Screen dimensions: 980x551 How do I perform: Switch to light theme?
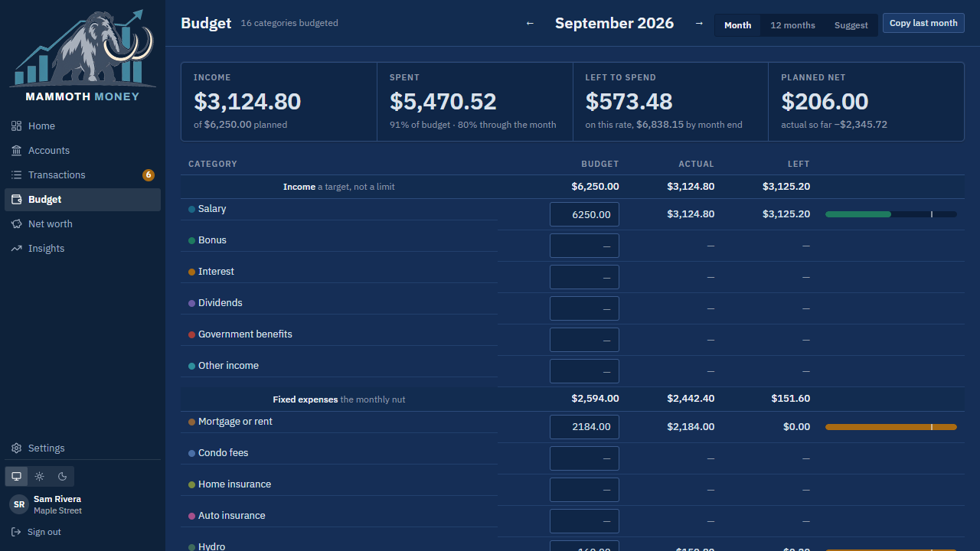[x=40, y=476]
